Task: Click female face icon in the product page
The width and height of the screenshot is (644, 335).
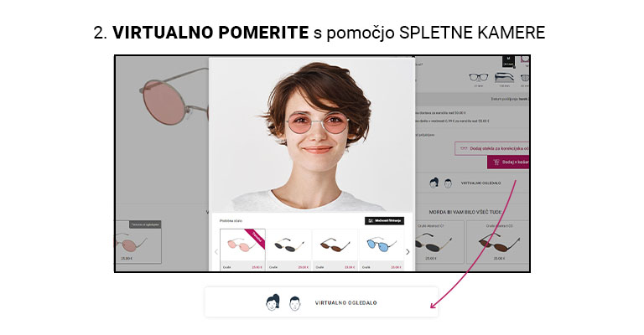Action: point(434,183)
